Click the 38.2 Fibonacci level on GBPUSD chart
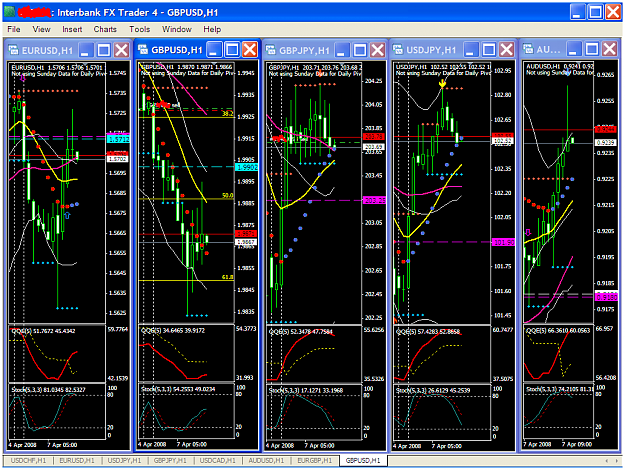Image resolution: width=625 pixels, height=470 pixels. [x=228, y=114]
